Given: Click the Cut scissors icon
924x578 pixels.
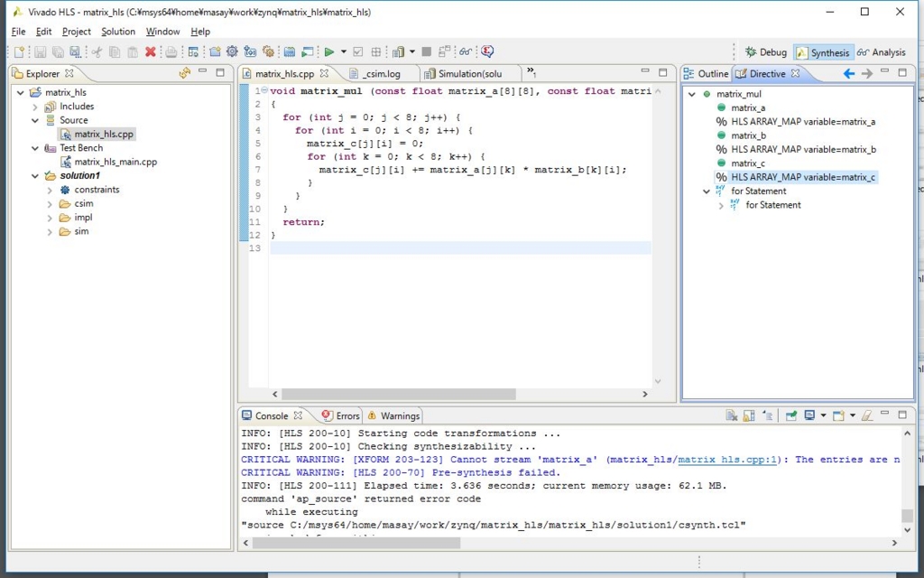Looking at the screenshot, I should point(96,51).
